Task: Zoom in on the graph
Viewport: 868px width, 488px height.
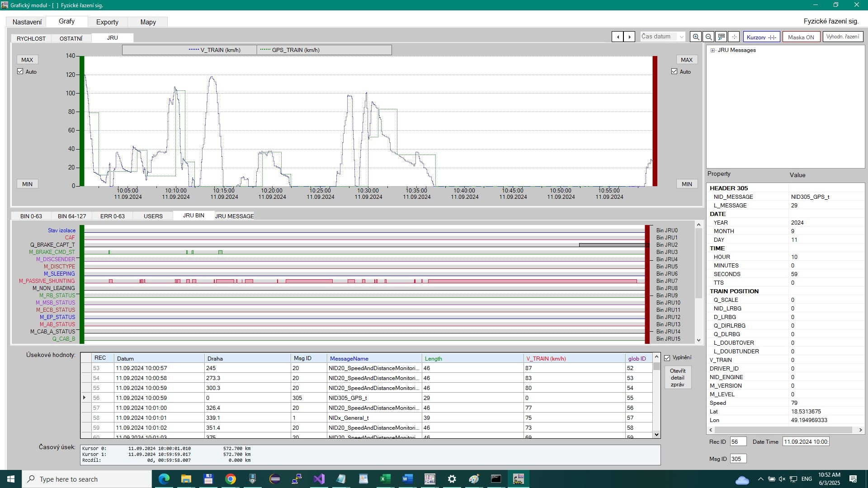Action: tap(696, 37)
